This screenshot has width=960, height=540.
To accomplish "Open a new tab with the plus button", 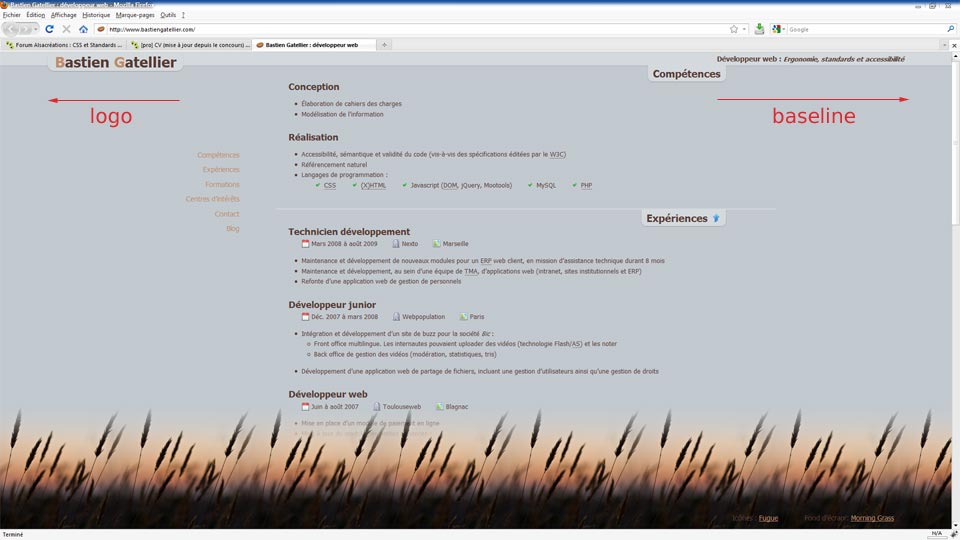I will pos(384,45).
